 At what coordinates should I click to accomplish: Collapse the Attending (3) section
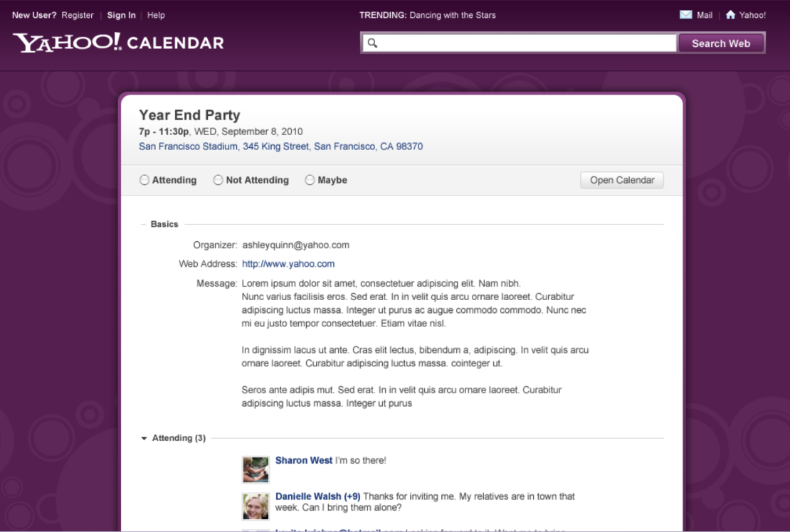tap(144, 438)
